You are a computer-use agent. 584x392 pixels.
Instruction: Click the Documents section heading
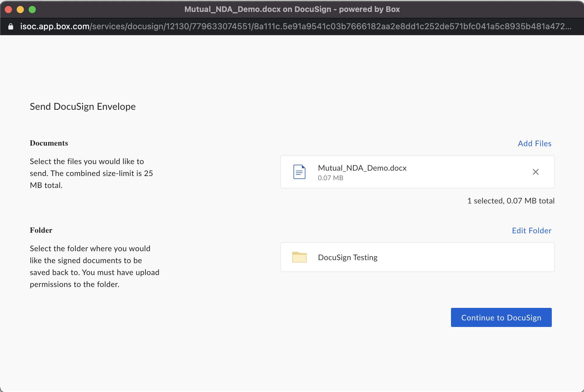(x=49, y=143)
